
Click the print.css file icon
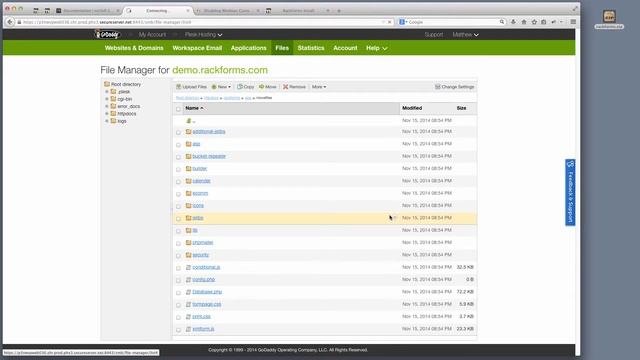coord(189,316)
